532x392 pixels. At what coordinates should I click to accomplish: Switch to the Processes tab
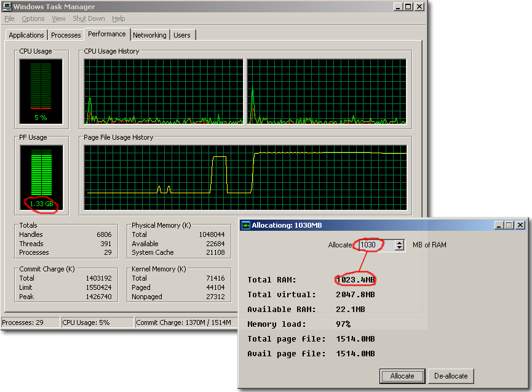[x=66, y=35]
